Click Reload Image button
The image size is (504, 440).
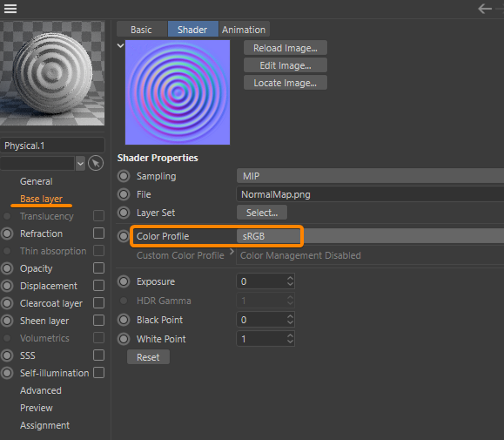(x=286, y=48)
